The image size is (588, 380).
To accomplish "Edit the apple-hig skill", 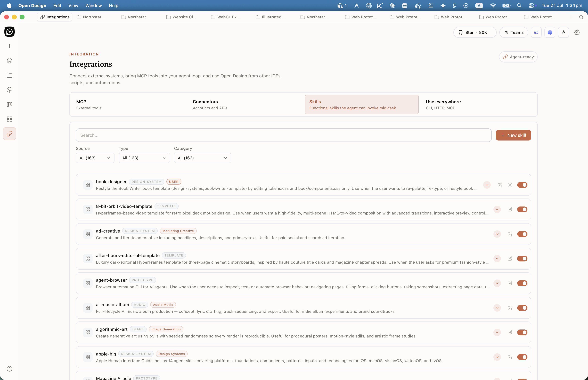I will pyautogui.click(x=510, y=357).
